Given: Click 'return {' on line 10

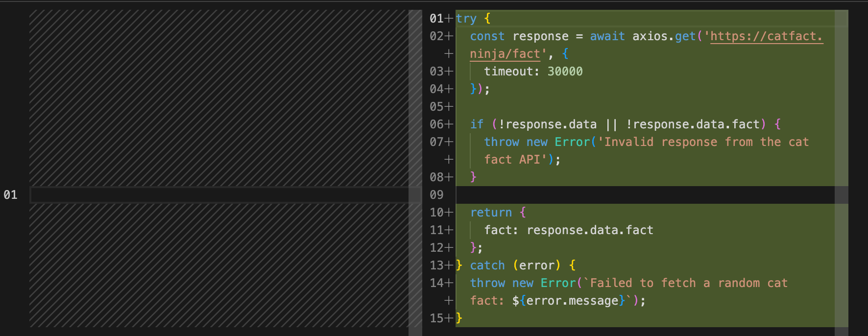Looking at the screenshot, I should [498, 213].
